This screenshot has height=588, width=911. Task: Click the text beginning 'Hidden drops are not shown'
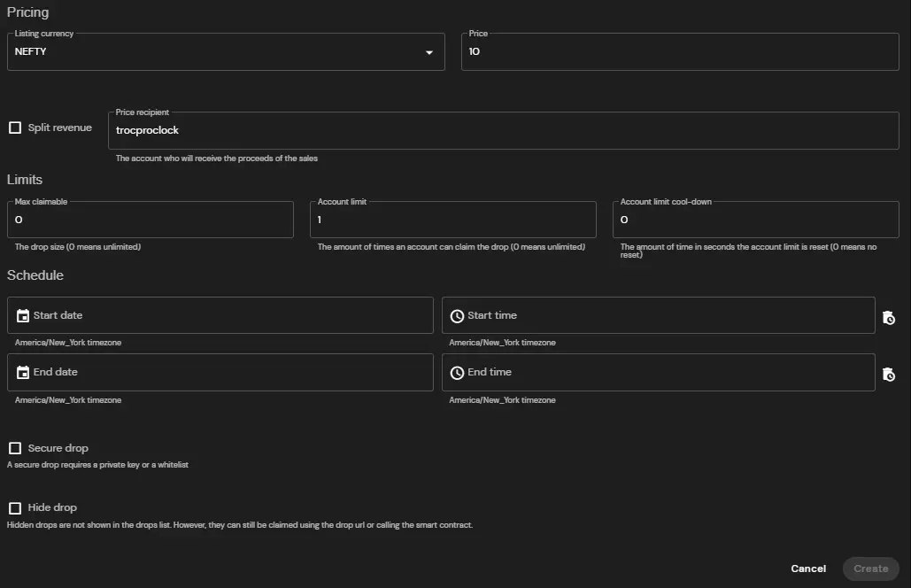click(240, 525)
